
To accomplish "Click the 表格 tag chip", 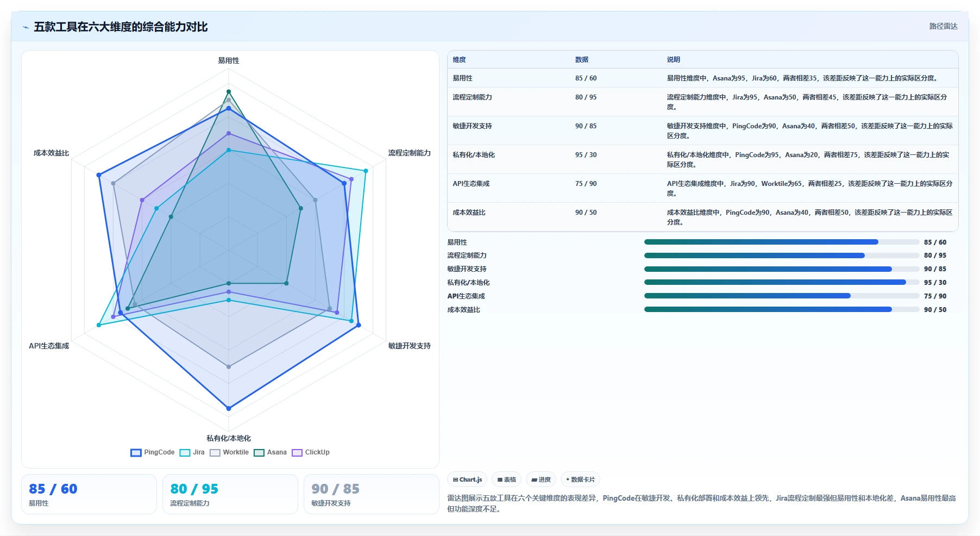I will 506,479.
